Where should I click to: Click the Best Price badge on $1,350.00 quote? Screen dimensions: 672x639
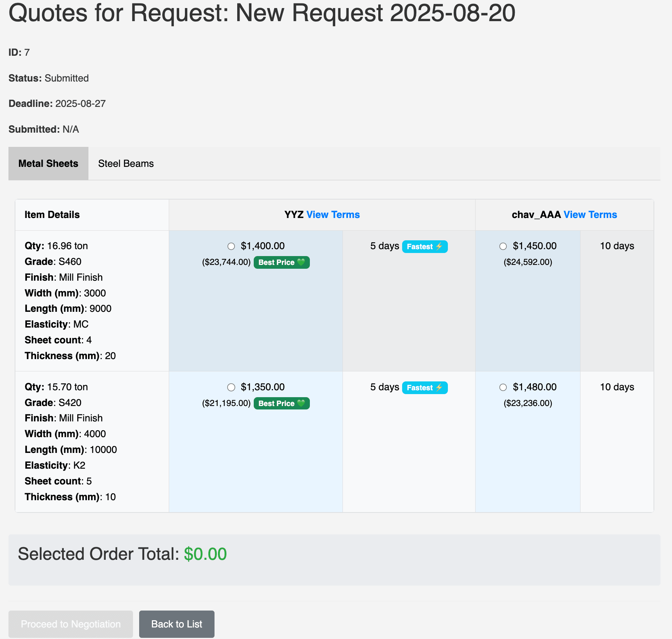tap(281, 403)
